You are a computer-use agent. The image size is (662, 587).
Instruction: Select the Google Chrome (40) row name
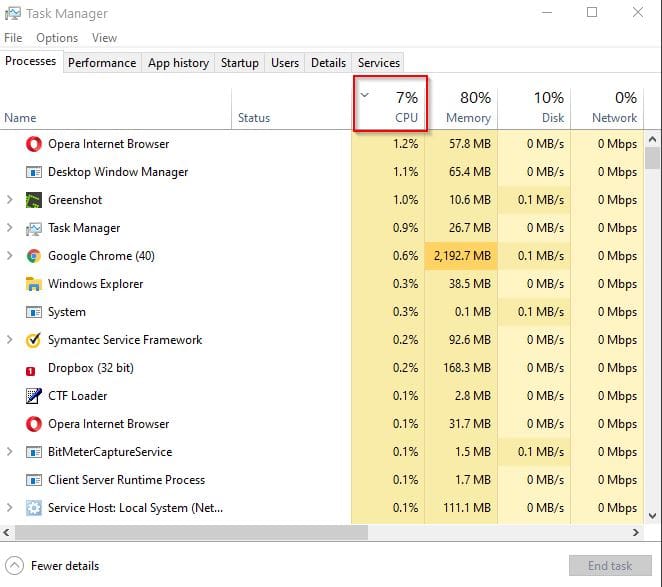pyautogui.click(x=101, y=256)
